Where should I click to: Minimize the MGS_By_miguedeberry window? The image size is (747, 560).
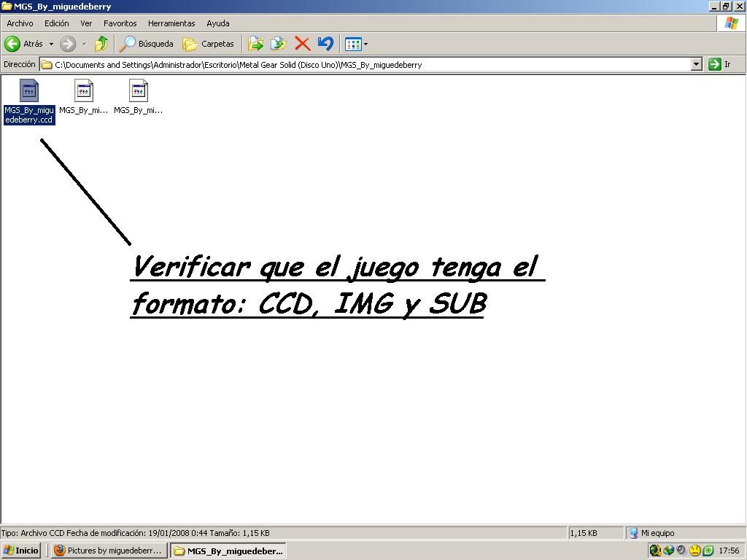pyautogui.click(x=713, y=6)
